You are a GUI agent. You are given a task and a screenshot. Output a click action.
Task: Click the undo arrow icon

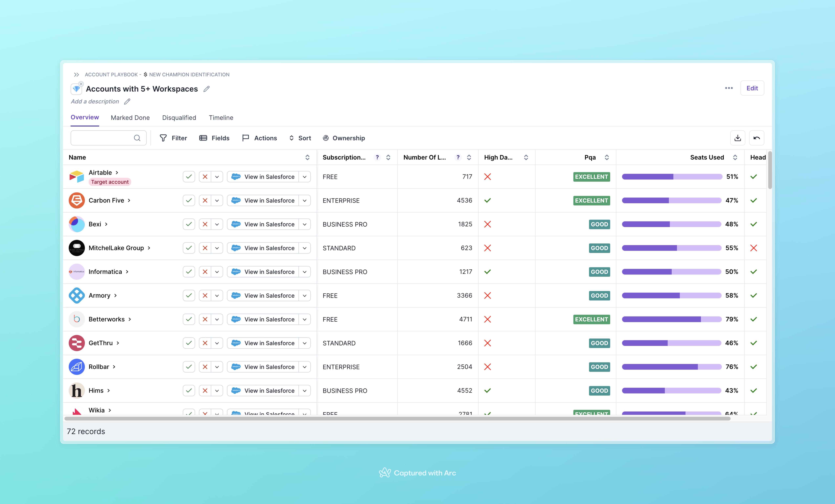coord(756,138)
